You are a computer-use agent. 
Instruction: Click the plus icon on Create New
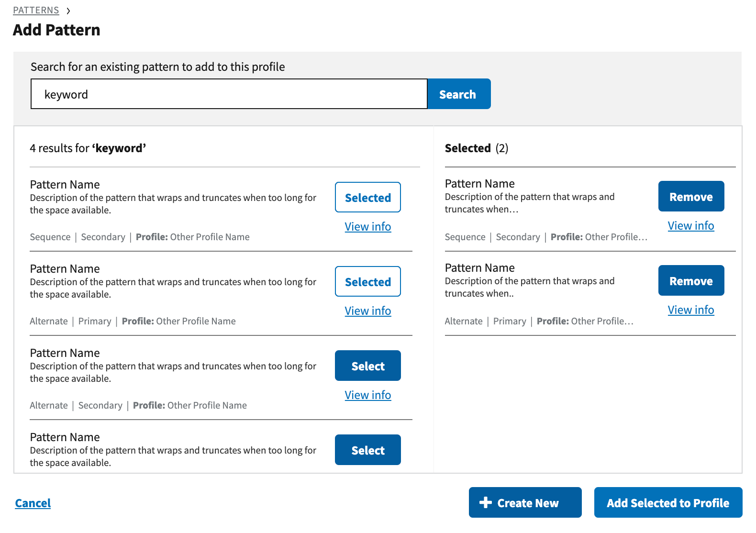[x=486, y=502]
